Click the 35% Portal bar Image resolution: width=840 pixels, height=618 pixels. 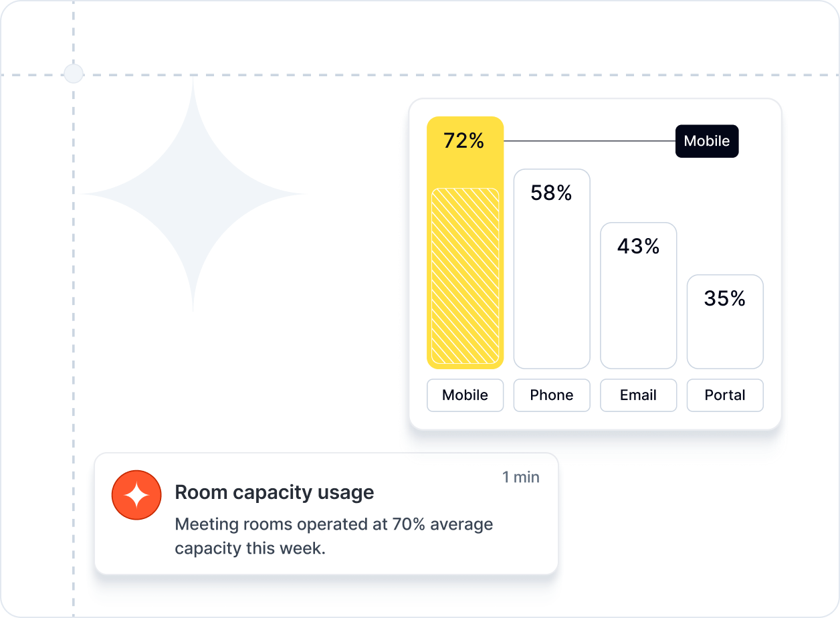pos(725,334)
